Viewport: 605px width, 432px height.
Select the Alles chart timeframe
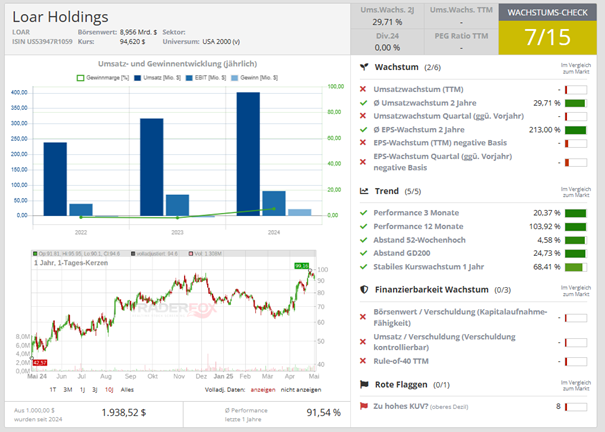(127, 390)
